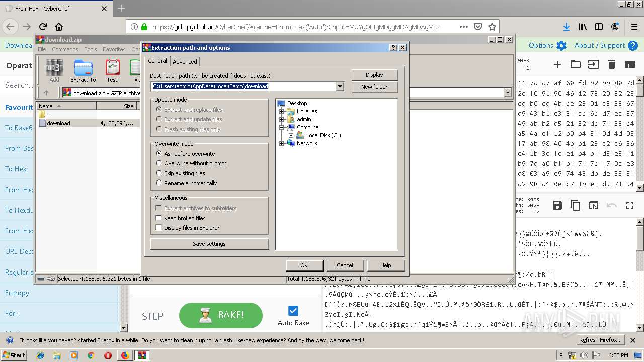The image size is (644, 362).
Task: Save CyberChef output to file
Action: point(557,205)
